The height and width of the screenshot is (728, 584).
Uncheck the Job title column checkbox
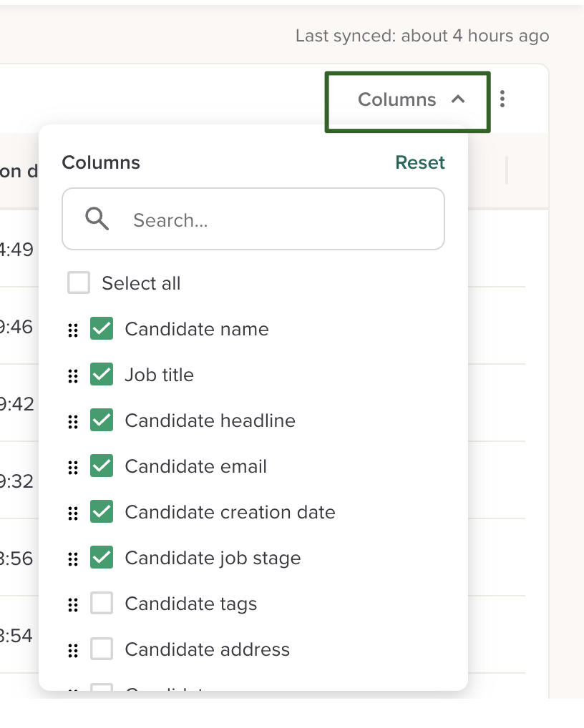click(x=102, y=375)
